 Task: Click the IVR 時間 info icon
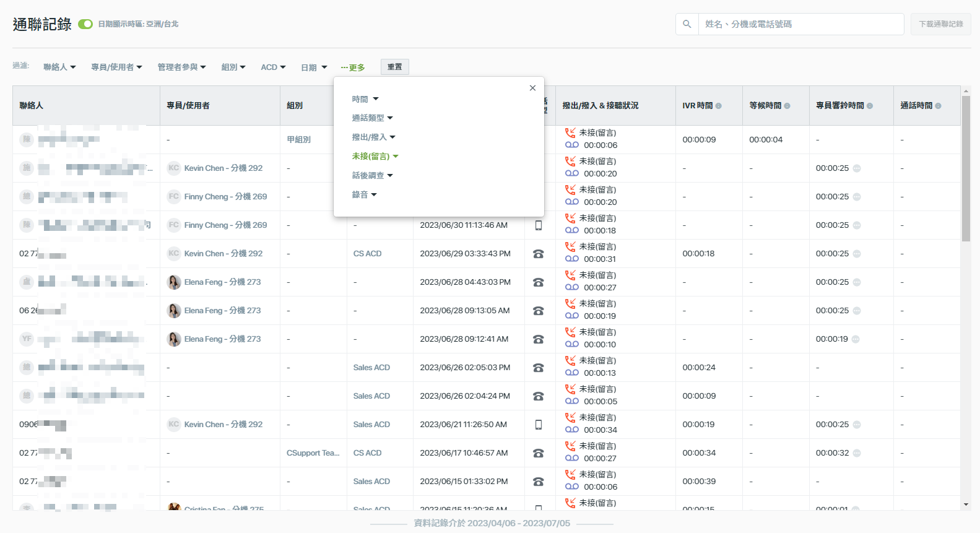[x=719, y=106]
